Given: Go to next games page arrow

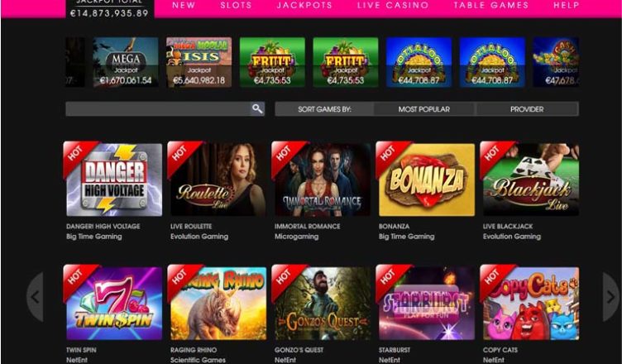Looking at the screenshot, I should 610,296.
